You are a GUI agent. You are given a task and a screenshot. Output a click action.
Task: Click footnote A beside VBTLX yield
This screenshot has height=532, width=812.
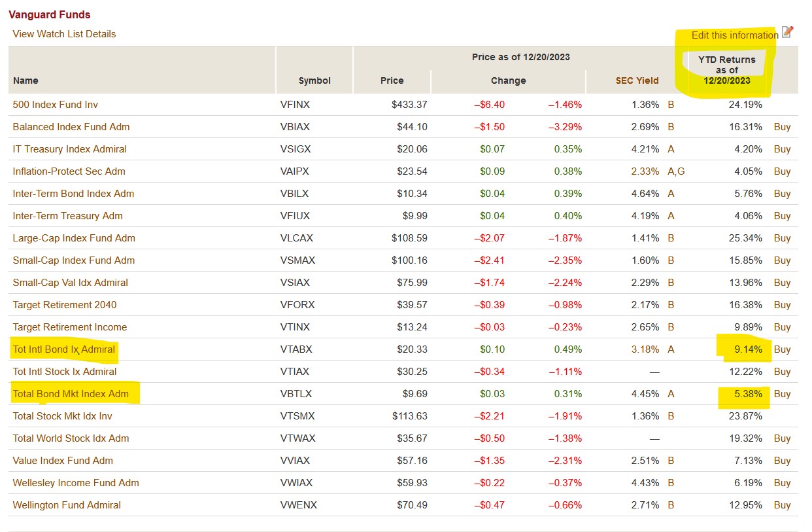671,394
